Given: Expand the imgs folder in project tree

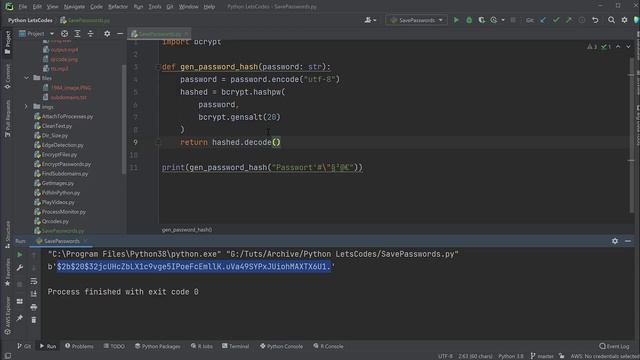Looking at the screenshot, I should 27,107.
